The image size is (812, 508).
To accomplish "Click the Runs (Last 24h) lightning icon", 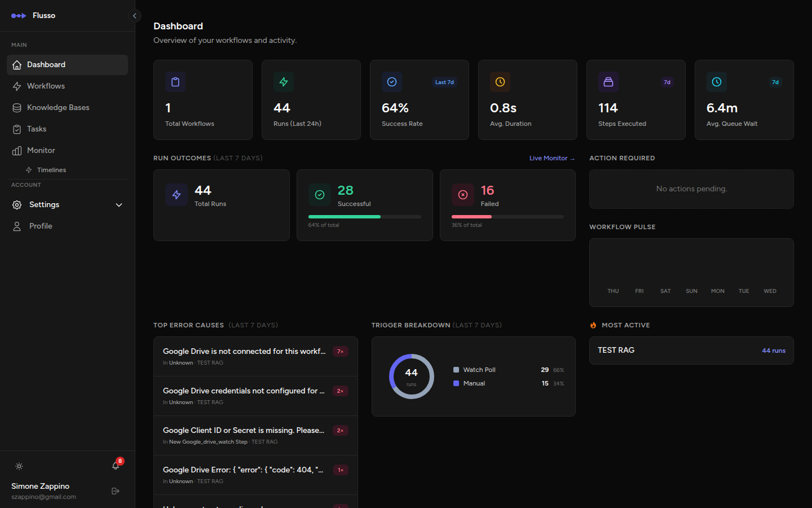I will [x=284, y=82].
